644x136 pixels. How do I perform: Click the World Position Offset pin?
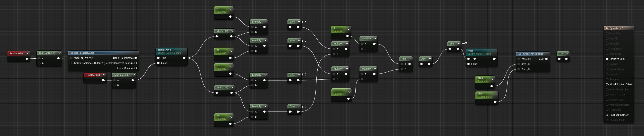click(607, 84)
